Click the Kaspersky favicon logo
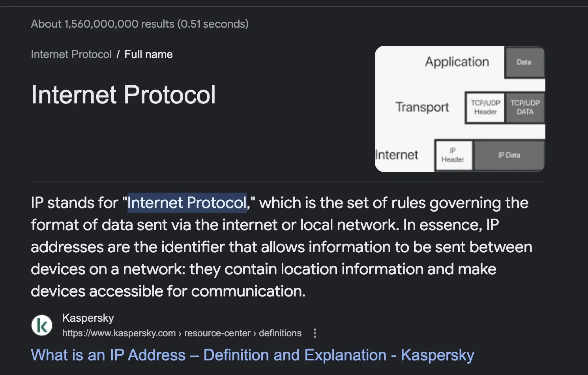This screenshot has height=375, width=588. pos(42,325)
